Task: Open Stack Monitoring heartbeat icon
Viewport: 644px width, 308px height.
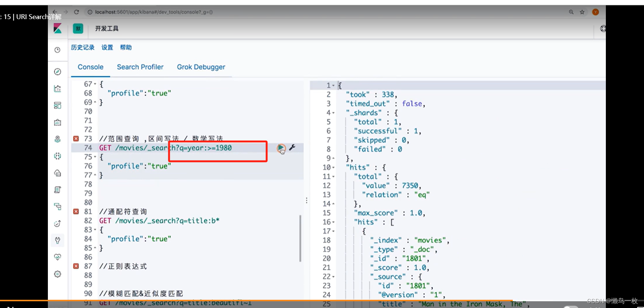Action: coord(58,257)
